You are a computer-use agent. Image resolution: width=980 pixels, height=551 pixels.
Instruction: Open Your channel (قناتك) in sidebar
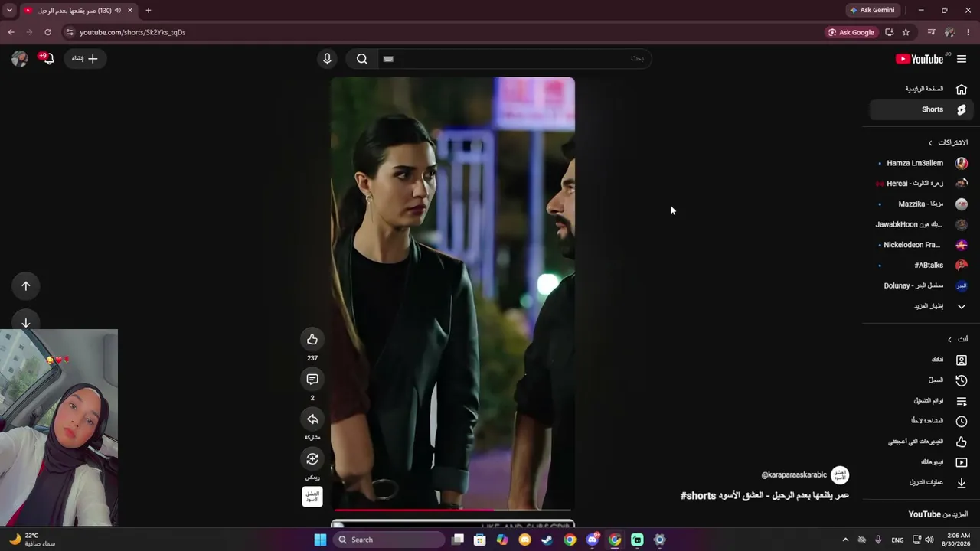tap(921, 360)
